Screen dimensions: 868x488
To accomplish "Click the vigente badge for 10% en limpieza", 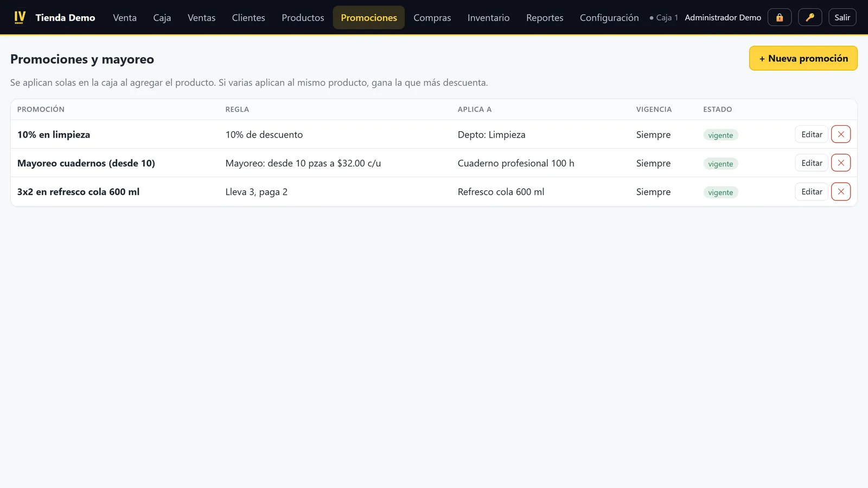I will tap(720, 135).
